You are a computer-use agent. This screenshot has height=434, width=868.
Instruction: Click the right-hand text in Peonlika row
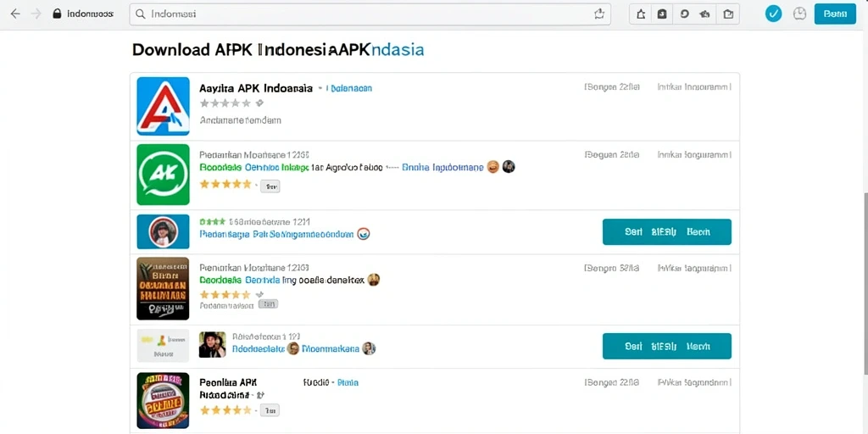pos(694,382)
